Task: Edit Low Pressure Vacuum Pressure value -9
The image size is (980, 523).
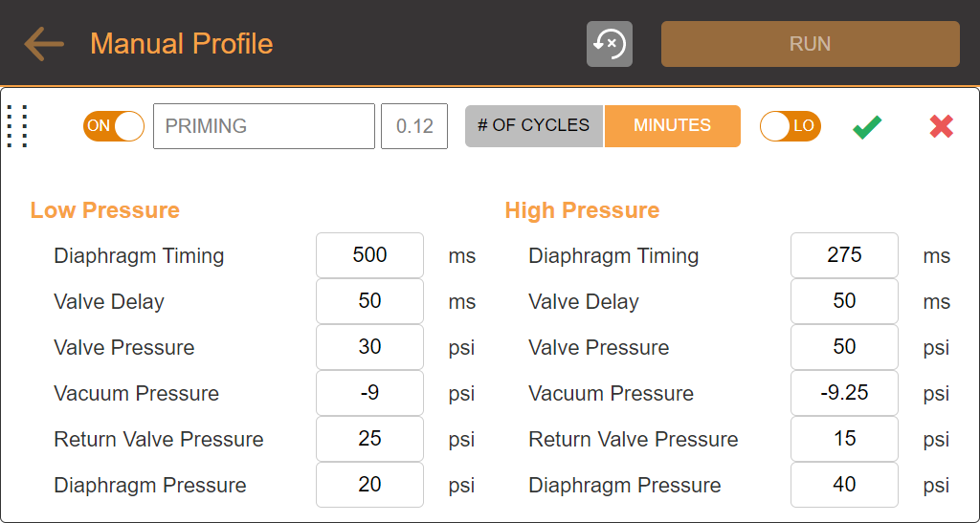Action: click(370, 393)
